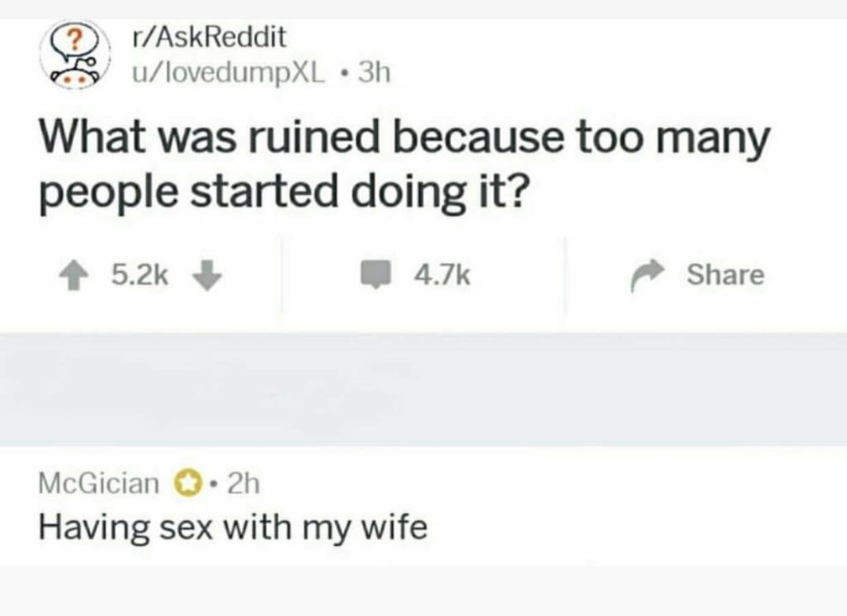Downvote the AskReddit post
Image resolution: width=847 pixels, height=616 pixels.
208,275
